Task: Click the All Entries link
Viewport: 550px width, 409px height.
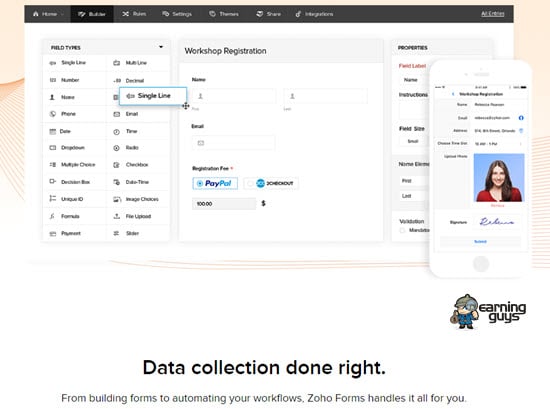Action: (x=492, y=14)
